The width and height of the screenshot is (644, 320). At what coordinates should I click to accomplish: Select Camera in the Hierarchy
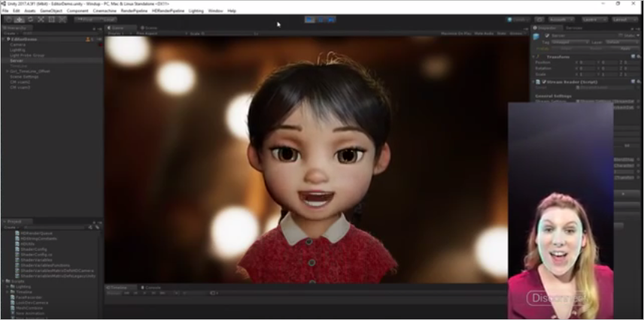click(17, 45)
